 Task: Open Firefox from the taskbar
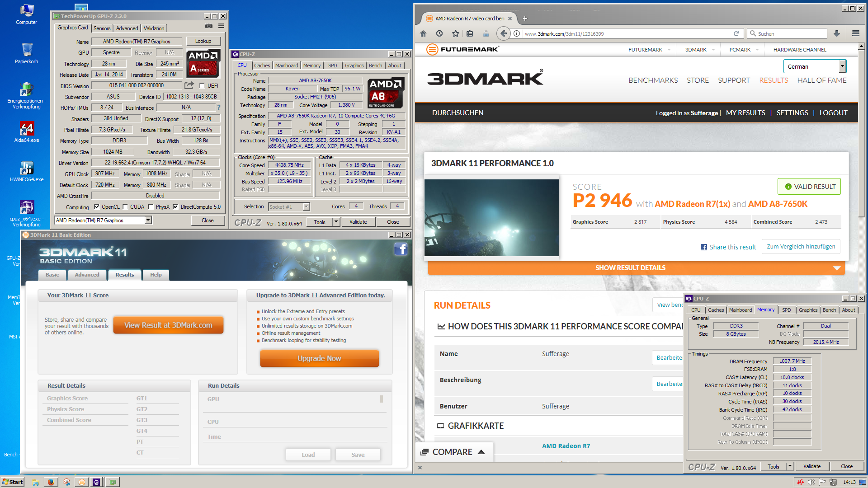tap(51, 482)
